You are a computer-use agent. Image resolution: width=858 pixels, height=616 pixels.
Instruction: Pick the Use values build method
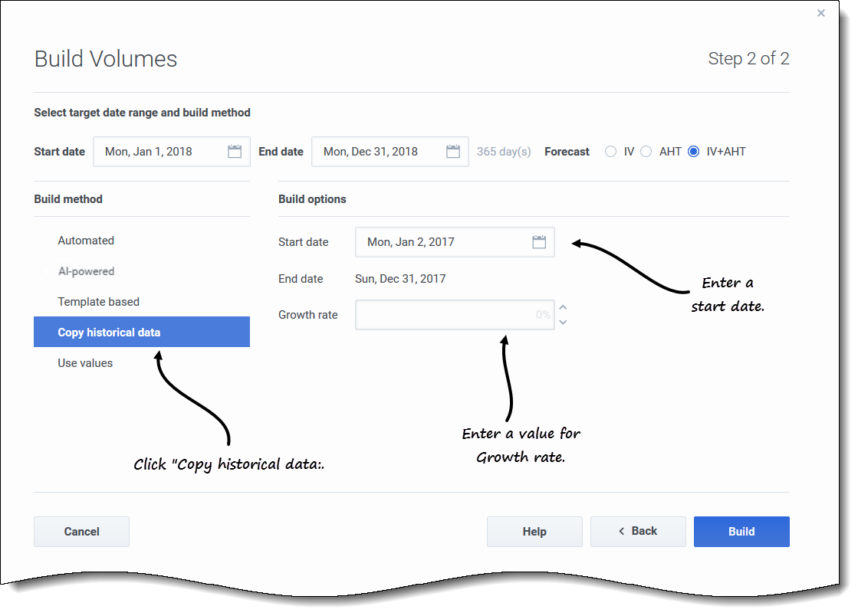(85, 363)
